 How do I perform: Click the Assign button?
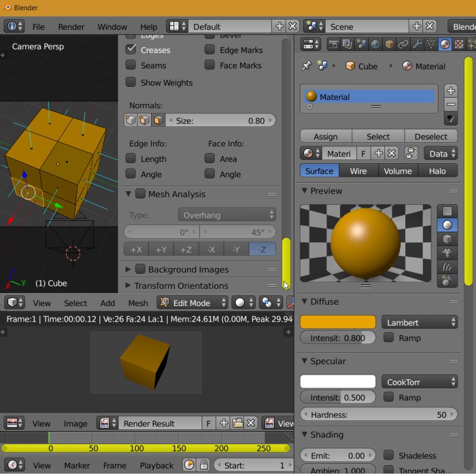325,136
